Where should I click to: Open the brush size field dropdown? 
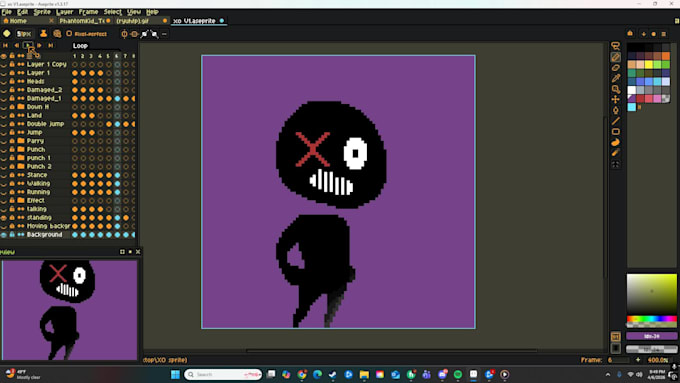(x=24, y=33)
